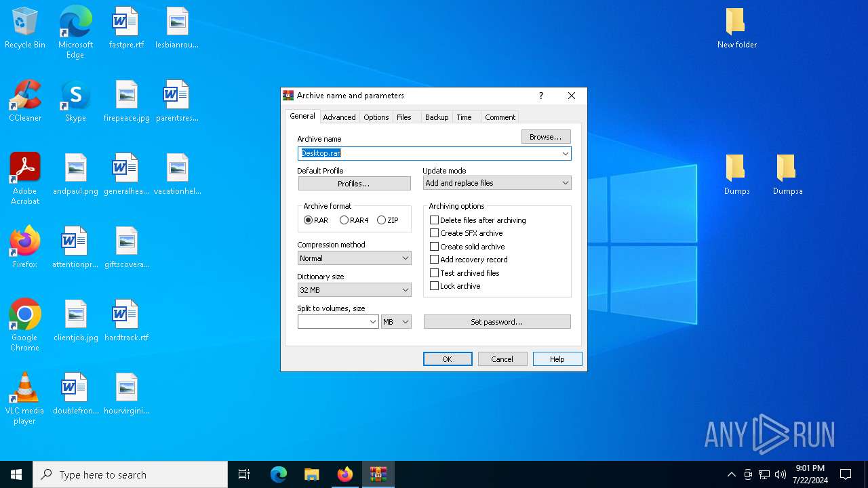Click the taskbar search box

[x=130, y=474]
